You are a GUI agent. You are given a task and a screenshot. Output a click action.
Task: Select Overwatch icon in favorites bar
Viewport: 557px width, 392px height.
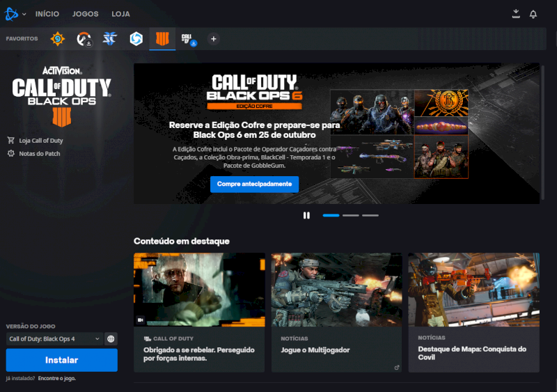[x=84, y=39]
